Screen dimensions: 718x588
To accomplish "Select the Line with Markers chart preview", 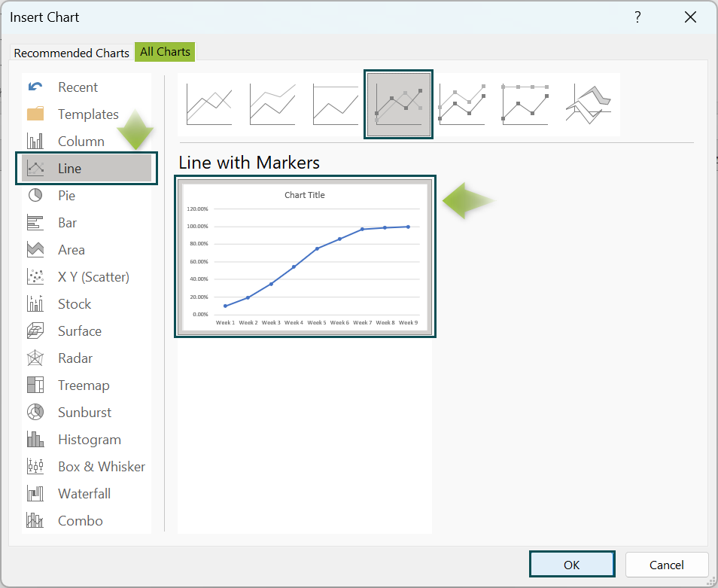I will tap(305, 257).
